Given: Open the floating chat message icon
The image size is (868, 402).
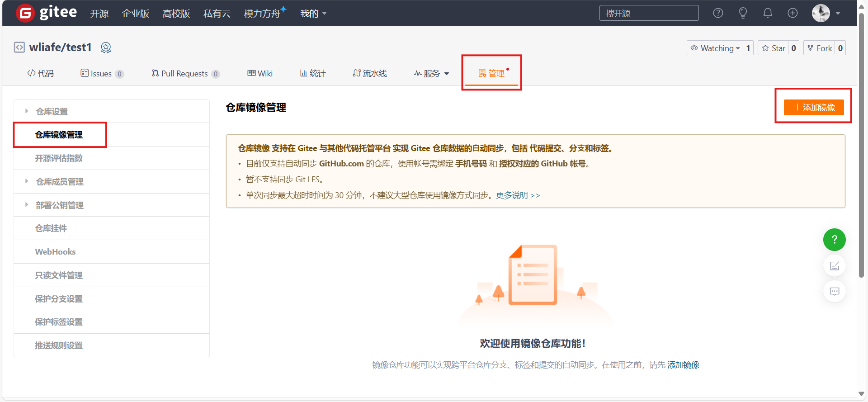Looking at the screenshot, I should (834, 292).
